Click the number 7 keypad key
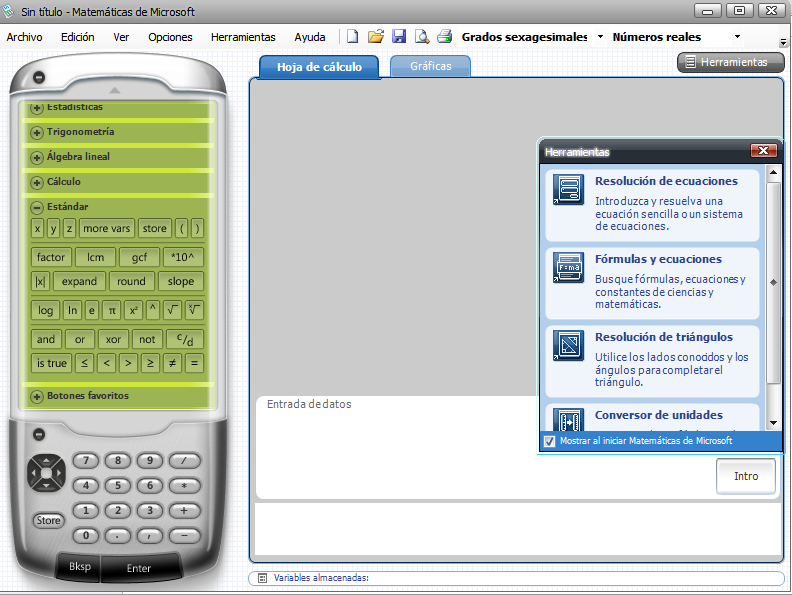 click(x=86, y=460)
